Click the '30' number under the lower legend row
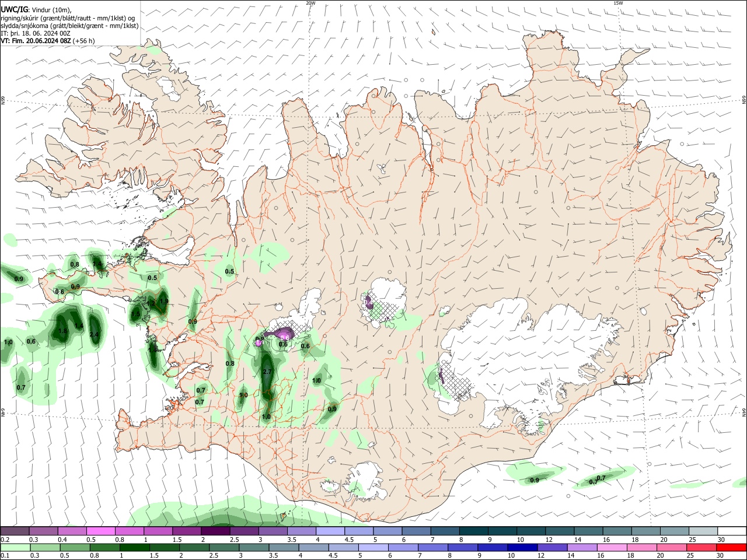 point(720,555)
